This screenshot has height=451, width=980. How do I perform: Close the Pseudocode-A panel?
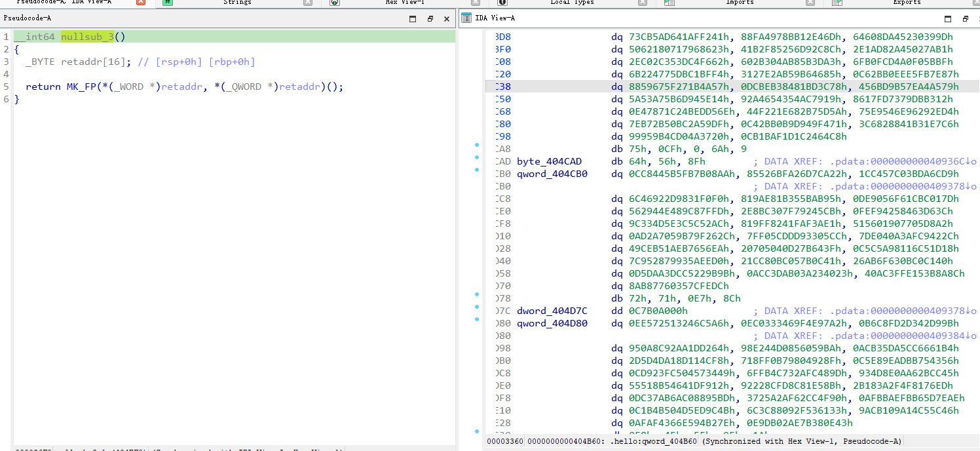[x=447, y=18]
